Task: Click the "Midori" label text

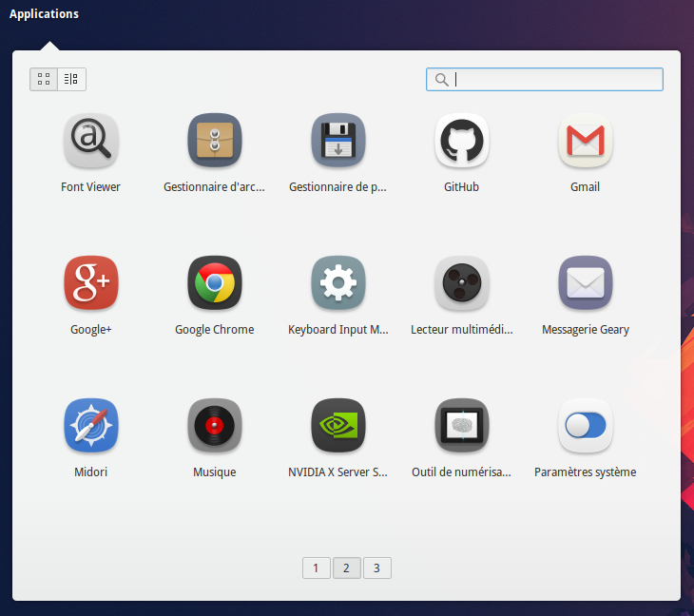Action: click(90, 472)
